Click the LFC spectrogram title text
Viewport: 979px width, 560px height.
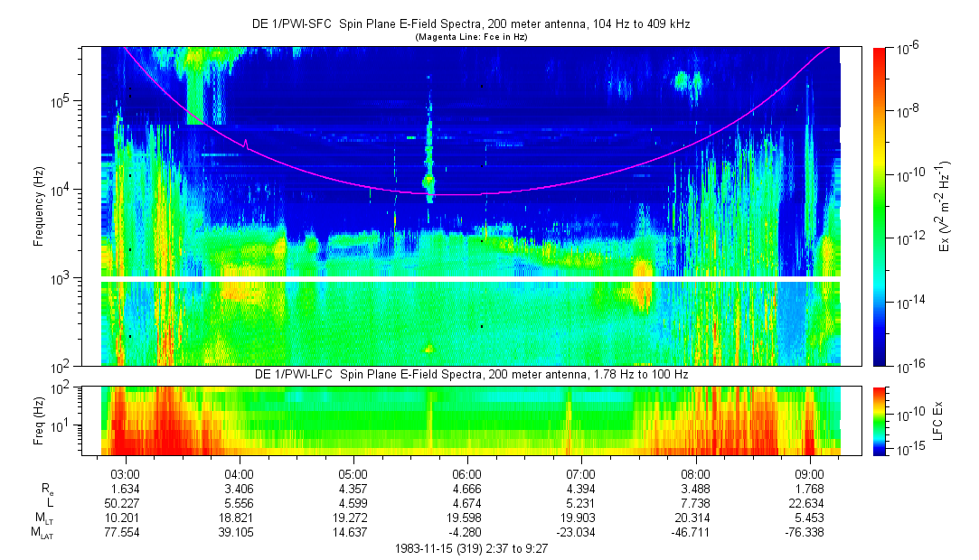[470, 374]
